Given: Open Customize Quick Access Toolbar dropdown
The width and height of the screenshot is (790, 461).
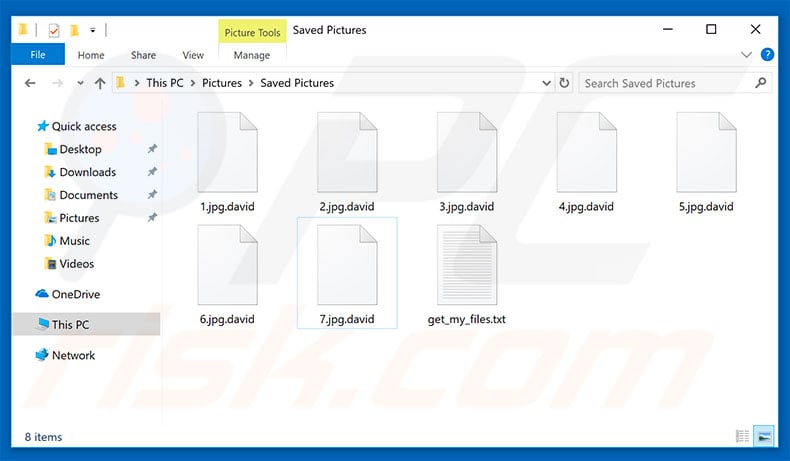Looking at the screenshot, I should point(93,30).
